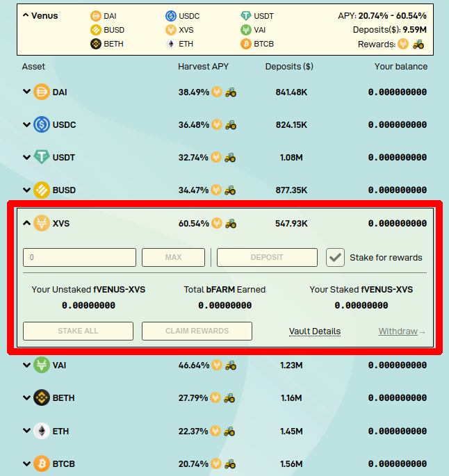449x476 pixels.
Task: Expand the BTCB vault row
Action: coord(26,463)
